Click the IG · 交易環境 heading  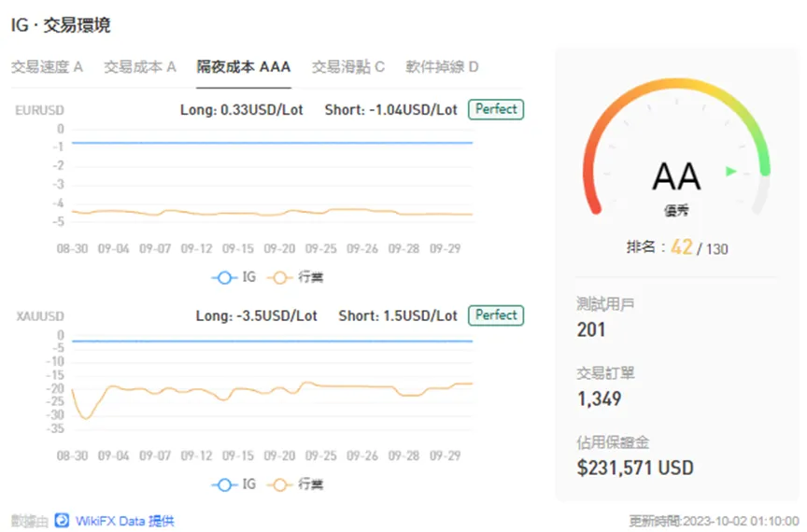(61, 24)
